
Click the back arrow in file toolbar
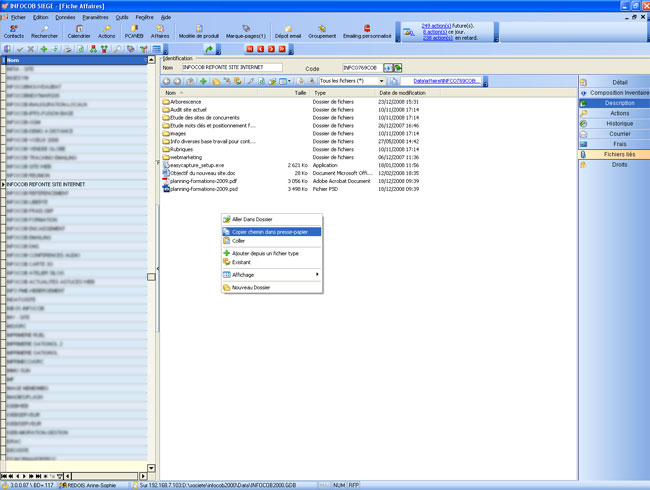coord(166,81)
